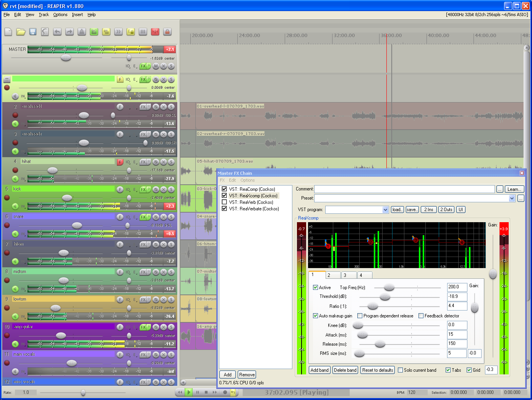The width and height of the screenshot is (532, 400).
Task: Toggle the red F button on hihat track
Action: pos(120,162)
